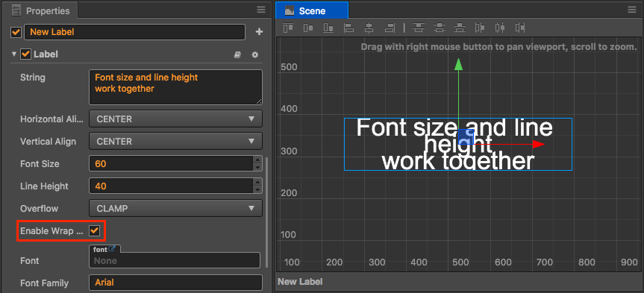Click the Font Size field showing 60
The width and height of the screenshot is (644, 293).
click(171, 164)
